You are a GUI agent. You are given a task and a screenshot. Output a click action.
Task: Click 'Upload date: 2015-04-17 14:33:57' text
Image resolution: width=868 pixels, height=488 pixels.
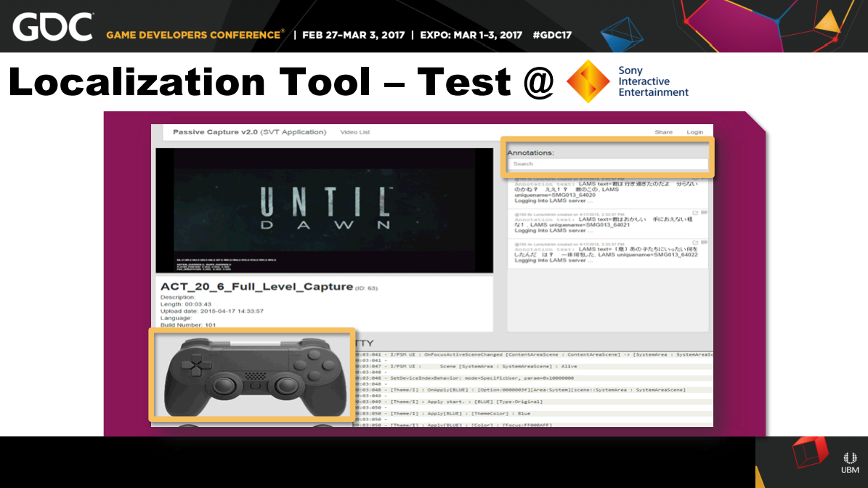212,311
